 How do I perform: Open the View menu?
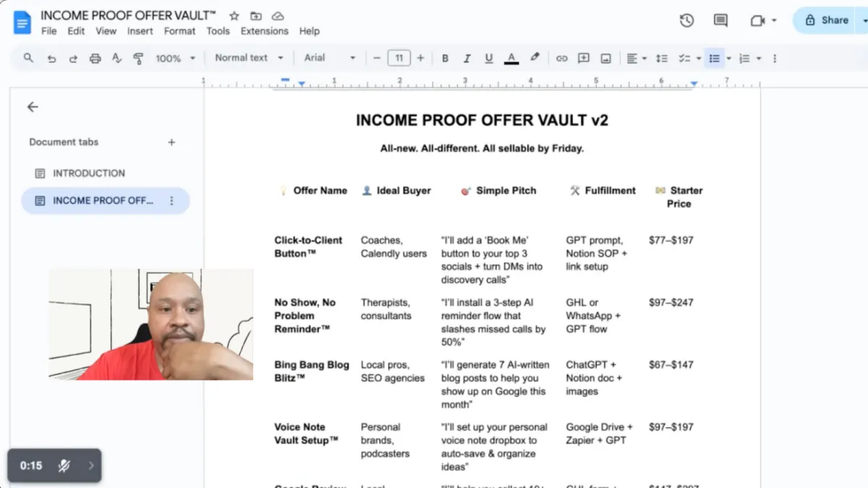(x=106, y=31)
